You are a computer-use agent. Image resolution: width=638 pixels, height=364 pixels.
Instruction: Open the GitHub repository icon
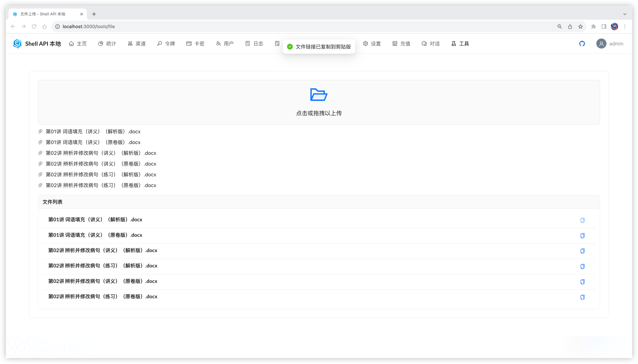[582, 44]
